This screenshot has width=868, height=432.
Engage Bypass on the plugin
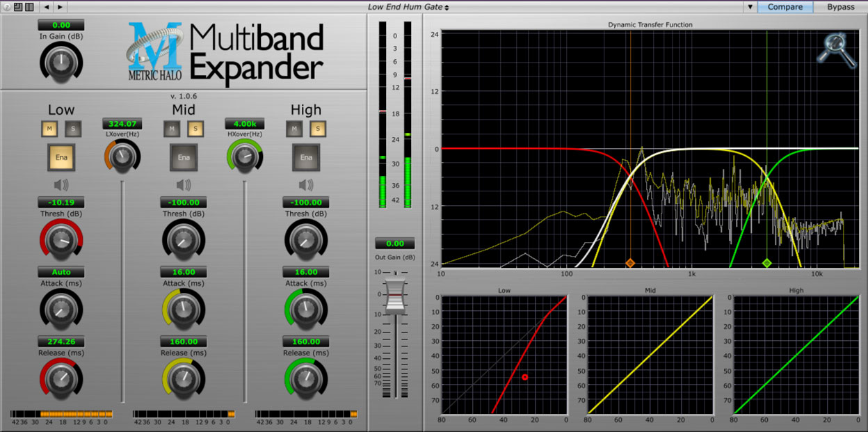click(840, 7)
